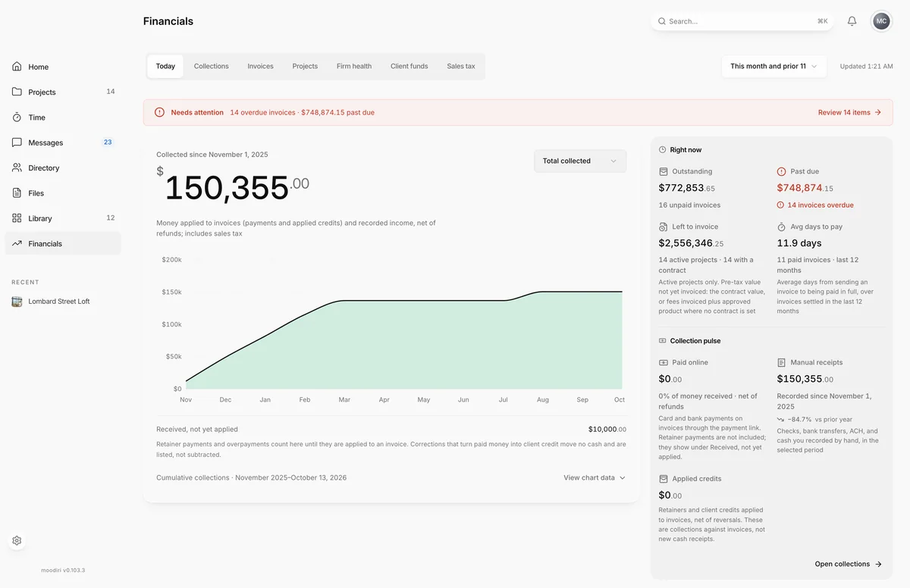Click the Past due alert icon
This screenshot has height=588, width=910.
[x=782, y=171]
